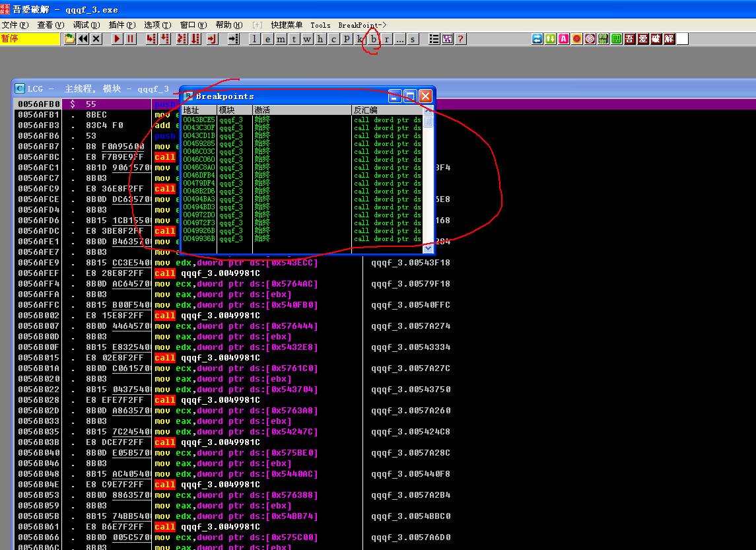This screenshot has width=756, height=550.
Task: Open the 快捷菜单 menu
Action: tap(287, 25)
